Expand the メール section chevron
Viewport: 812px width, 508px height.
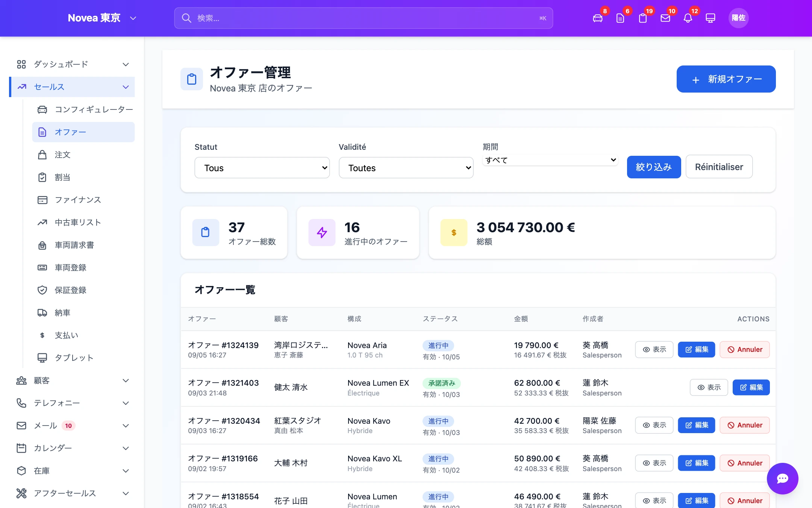coord(126,426)
